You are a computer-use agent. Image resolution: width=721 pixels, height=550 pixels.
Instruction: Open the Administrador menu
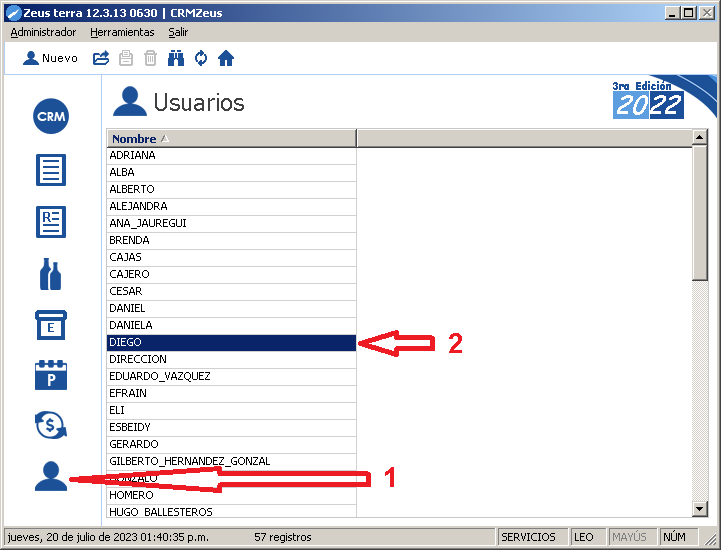(43, 32)
